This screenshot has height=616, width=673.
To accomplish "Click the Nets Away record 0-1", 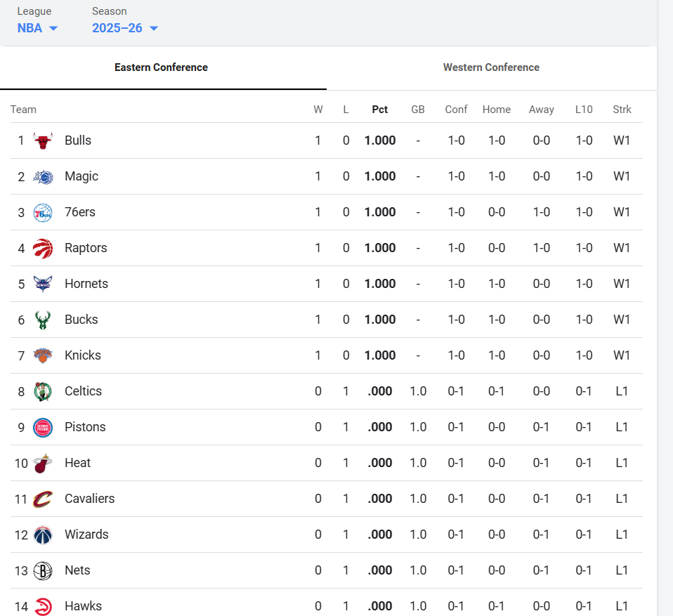I will pyautogui.click(x=541, y=570).
